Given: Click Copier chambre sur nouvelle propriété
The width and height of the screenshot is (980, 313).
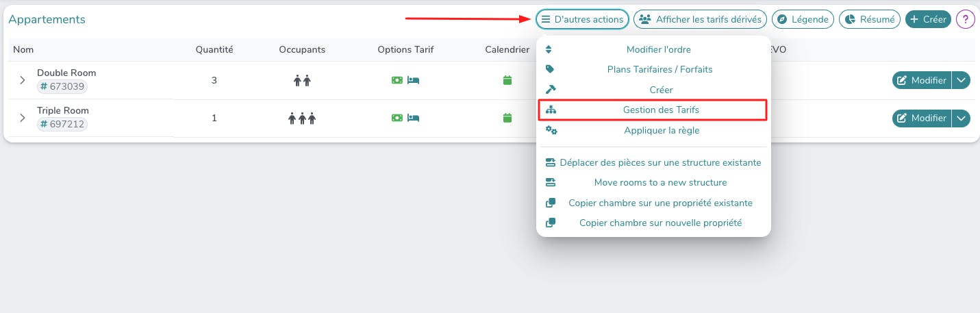Looking at the screenshot, I should click(x=660, y=223).
